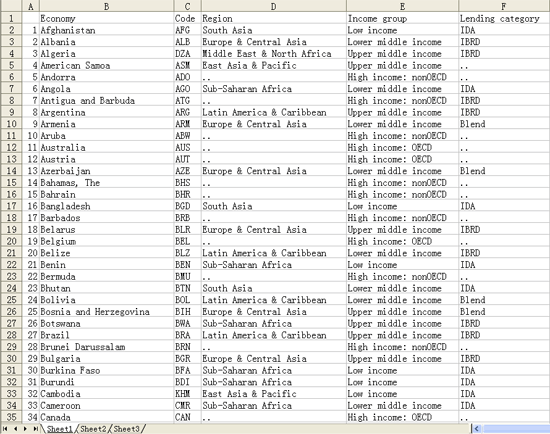Image resolution: width=550 pixels, height=434 pixels.
Task: Select column E header
Action: (x=402, y=6)
